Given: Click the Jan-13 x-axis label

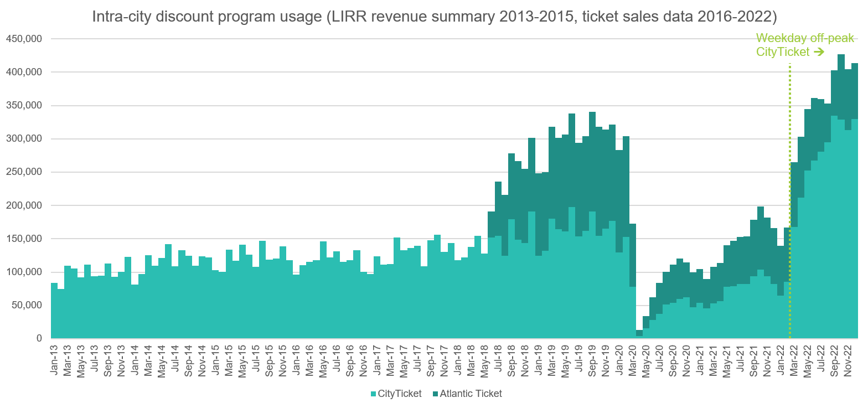Looking at the screenshot, I should [54, 360].
